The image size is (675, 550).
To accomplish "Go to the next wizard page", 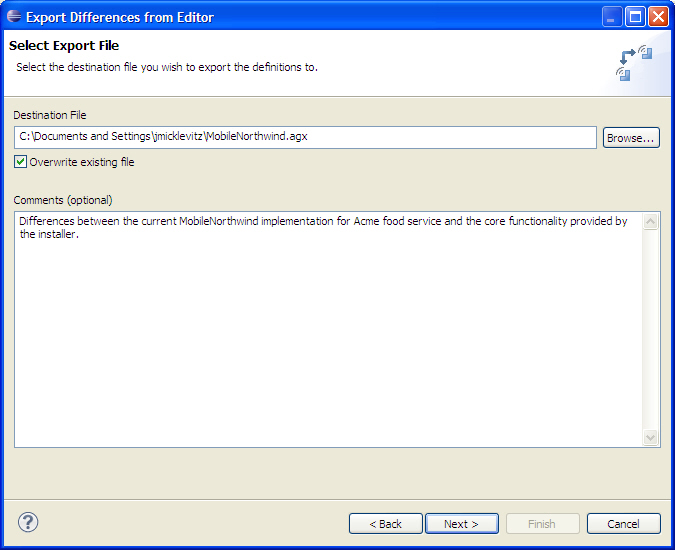I will (x=461, y=524).
